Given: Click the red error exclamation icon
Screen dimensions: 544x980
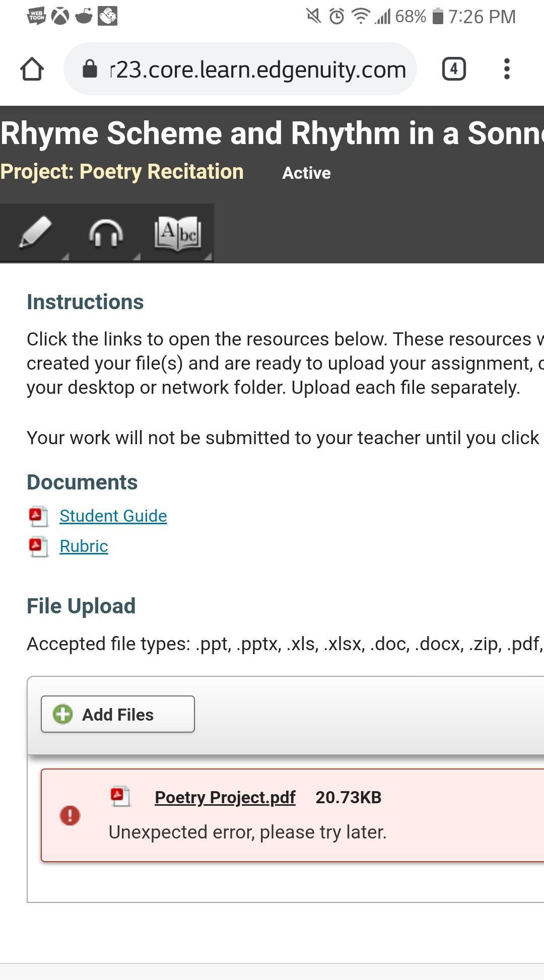Looking at the screenshot, I should point(70,815).
